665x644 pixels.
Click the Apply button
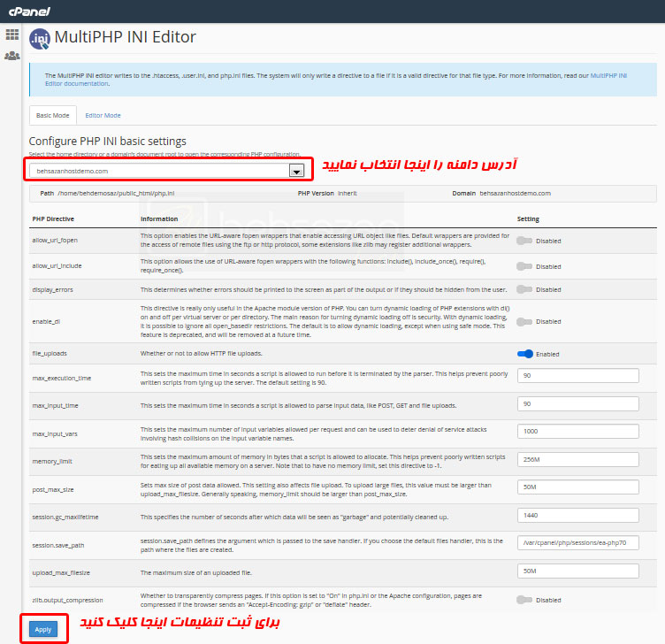coord(43,629)
